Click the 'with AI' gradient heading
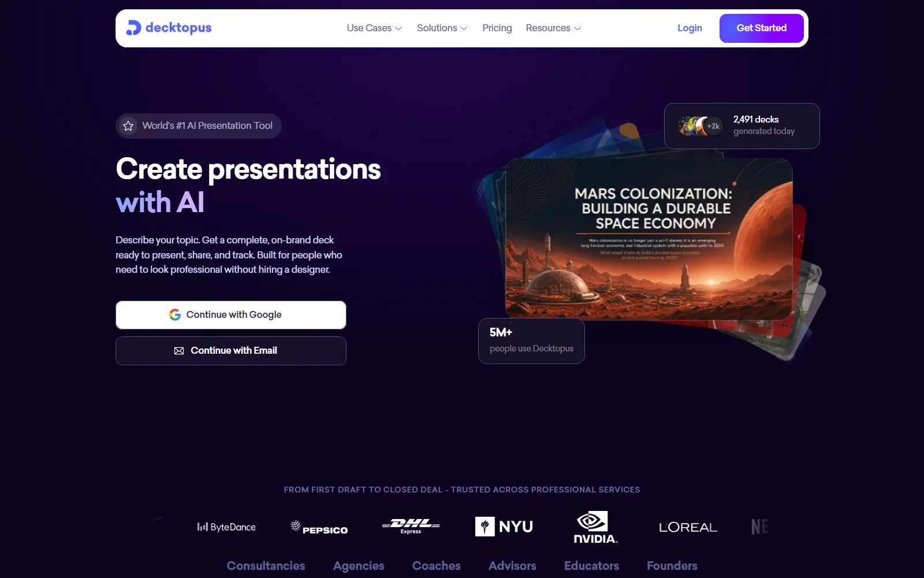Screen dimensions: 924x578 (x=160, y=203)
